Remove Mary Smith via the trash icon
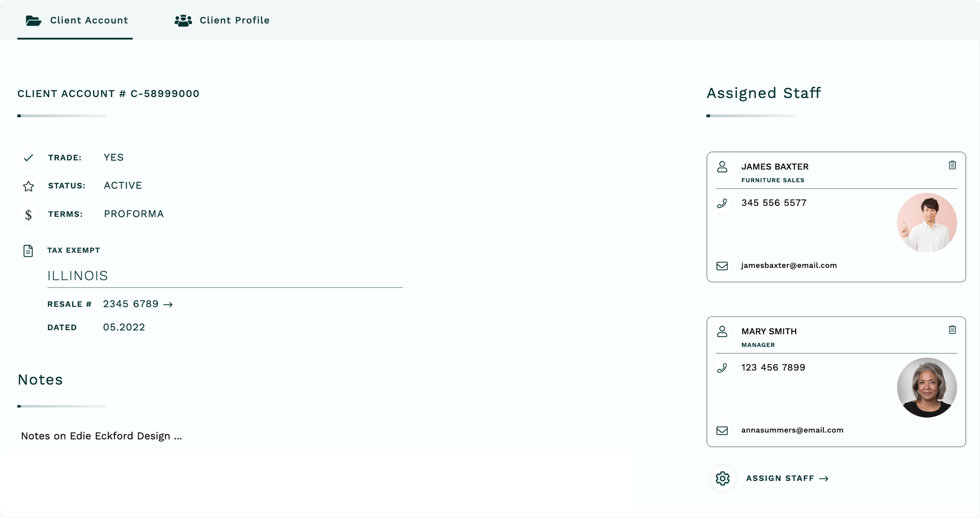 952,330
